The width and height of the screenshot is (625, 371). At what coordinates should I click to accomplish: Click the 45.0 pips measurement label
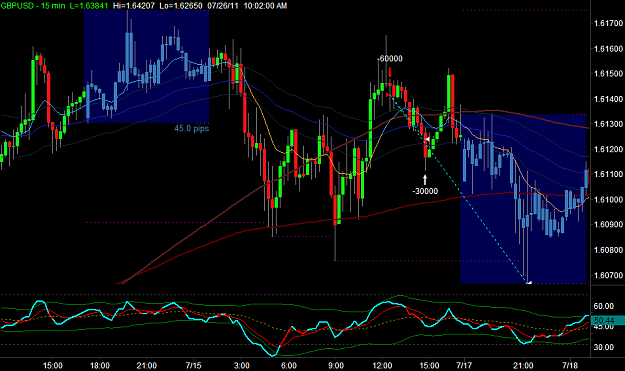point(191,128)
